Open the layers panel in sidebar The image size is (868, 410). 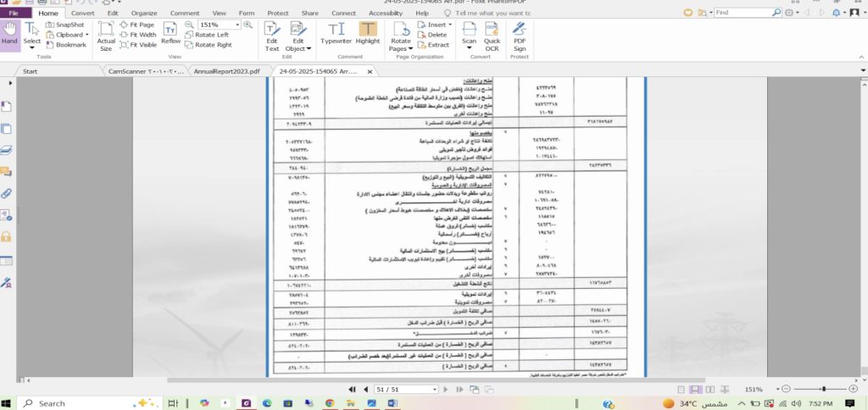click(7, 151)
